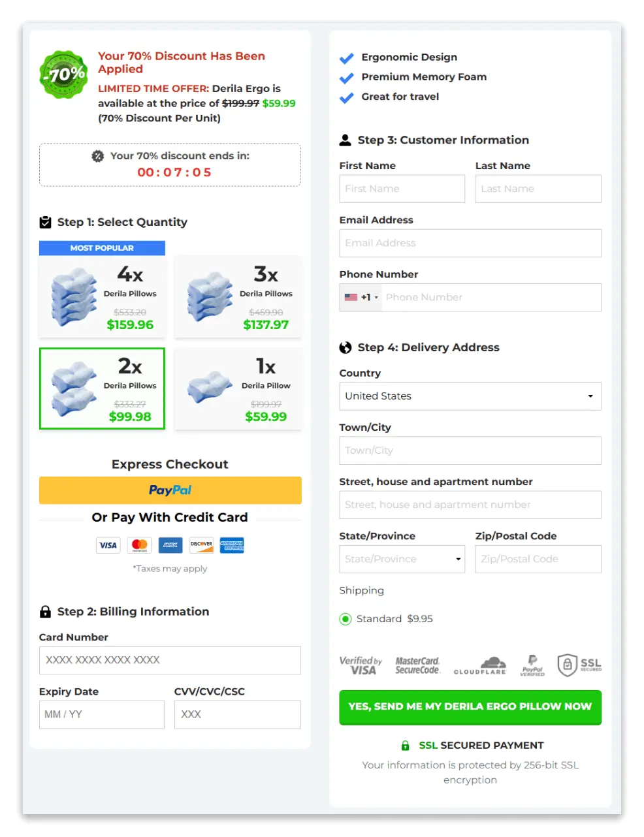Image resolution: width=644 pixels, height=837 pixels.
Task: Open the +1 phone country code selector
Action: click(x=360, y=297)
